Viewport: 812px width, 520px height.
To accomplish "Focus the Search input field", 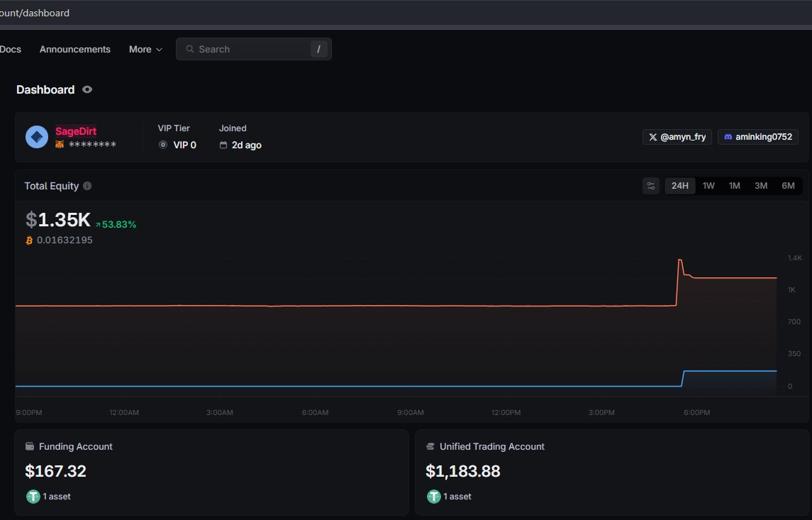I will click(254, 49).
